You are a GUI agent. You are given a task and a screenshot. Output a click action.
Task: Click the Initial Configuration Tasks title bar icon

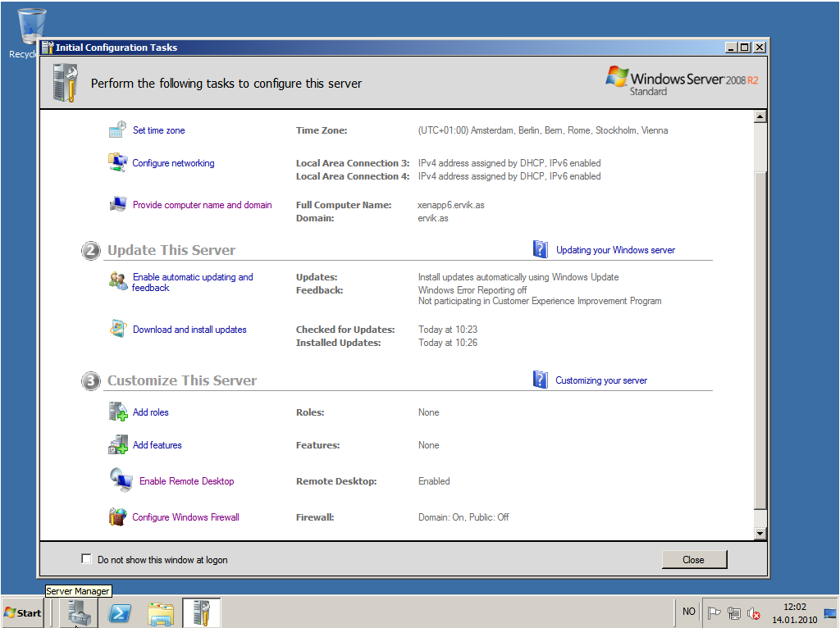(48, 47)
